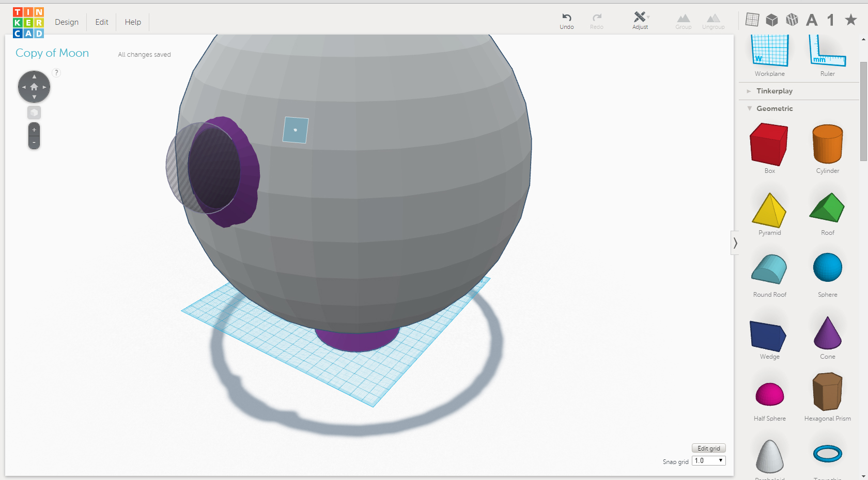This screenshot has height=480, width=868.
Task: Click the Copy of Moon title
Action: (x=52, y=53)
